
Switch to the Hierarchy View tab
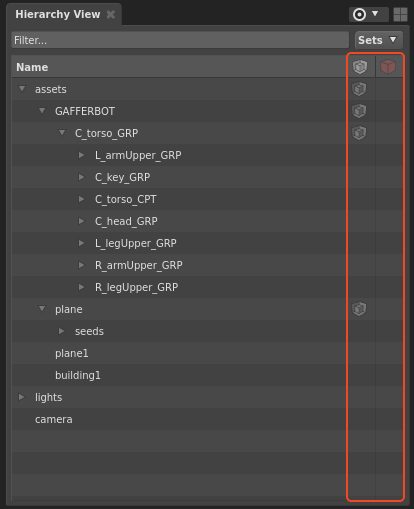point(58,14)
